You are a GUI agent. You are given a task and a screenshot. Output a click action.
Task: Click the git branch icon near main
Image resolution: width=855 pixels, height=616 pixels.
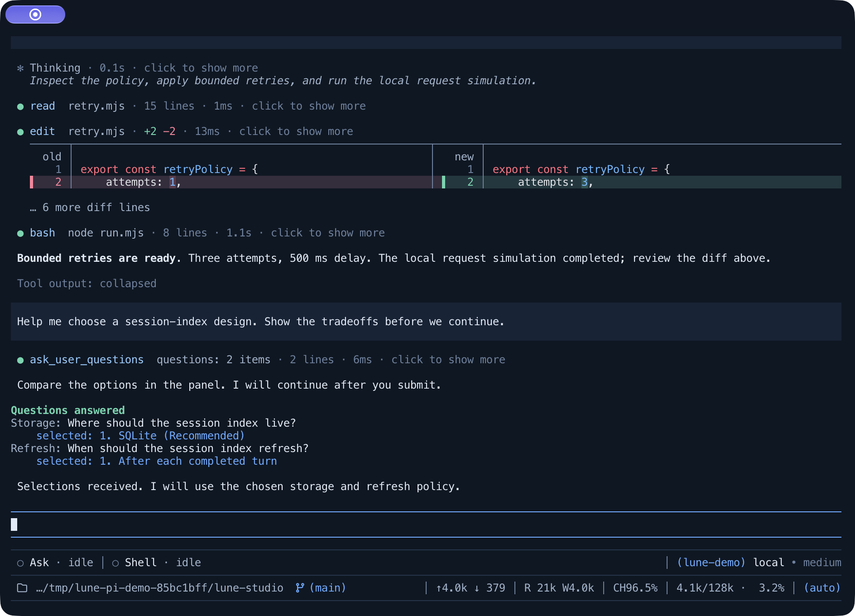[x=300, y=588]
